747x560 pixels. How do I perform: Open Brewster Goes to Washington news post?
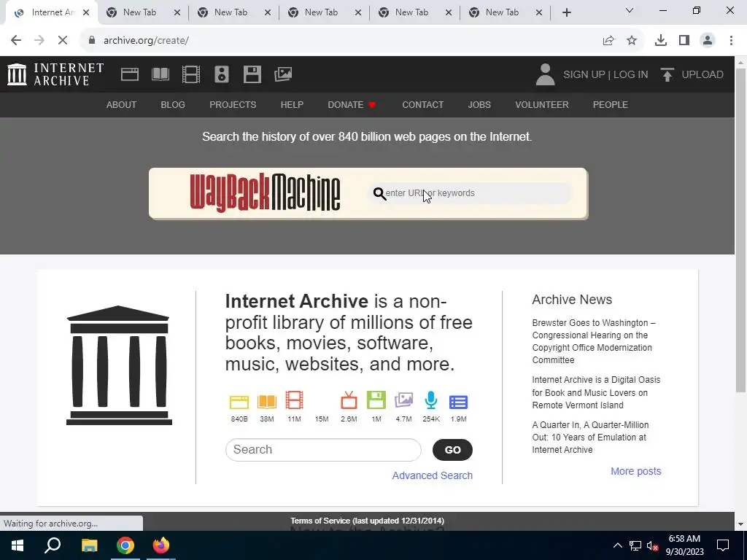[594, 341]
